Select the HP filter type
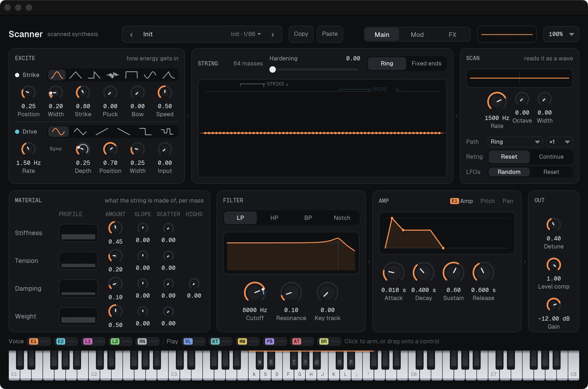 (x=274, y=218)
